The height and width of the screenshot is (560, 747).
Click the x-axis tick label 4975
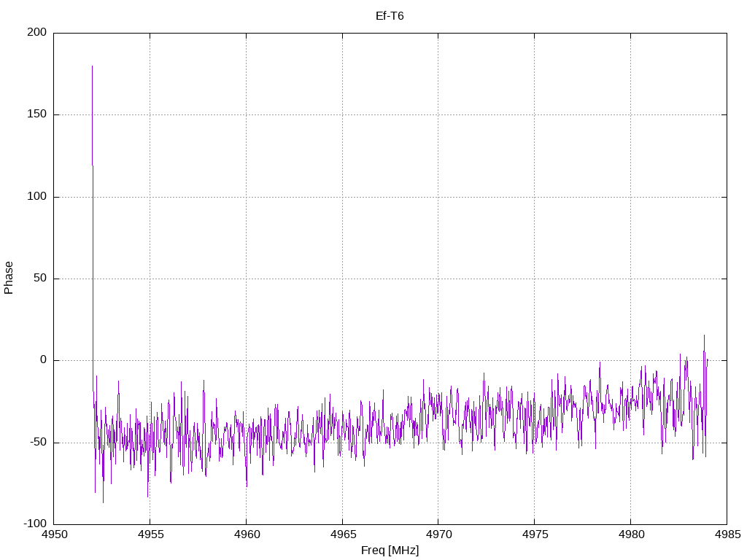535,534
